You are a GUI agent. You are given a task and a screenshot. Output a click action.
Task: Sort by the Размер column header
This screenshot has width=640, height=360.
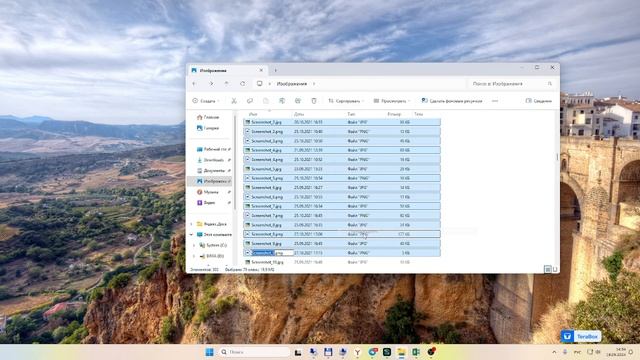394,114
